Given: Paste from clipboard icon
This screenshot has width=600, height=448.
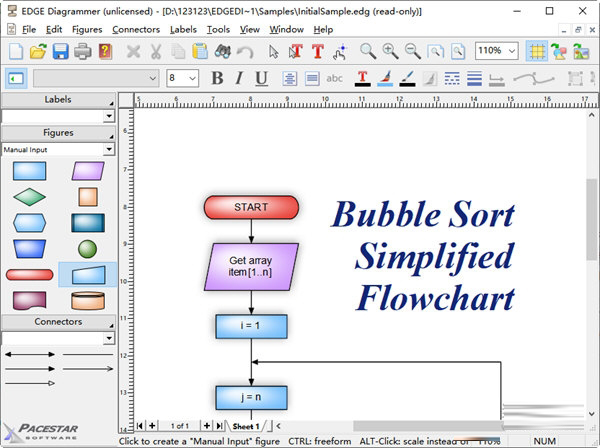Looking at the screenshot, I should pyautogui.click(x=200, y=51).
